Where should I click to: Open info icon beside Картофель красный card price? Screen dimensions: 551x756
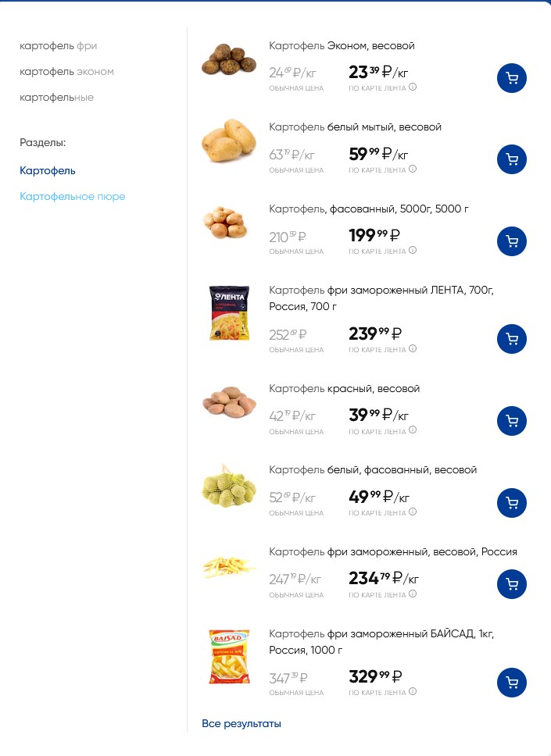click(x=413, y=430)
